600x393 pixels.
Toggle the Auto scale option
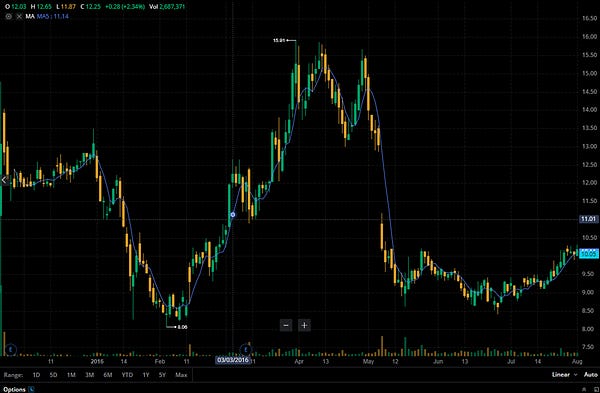[x=591, y=375]
